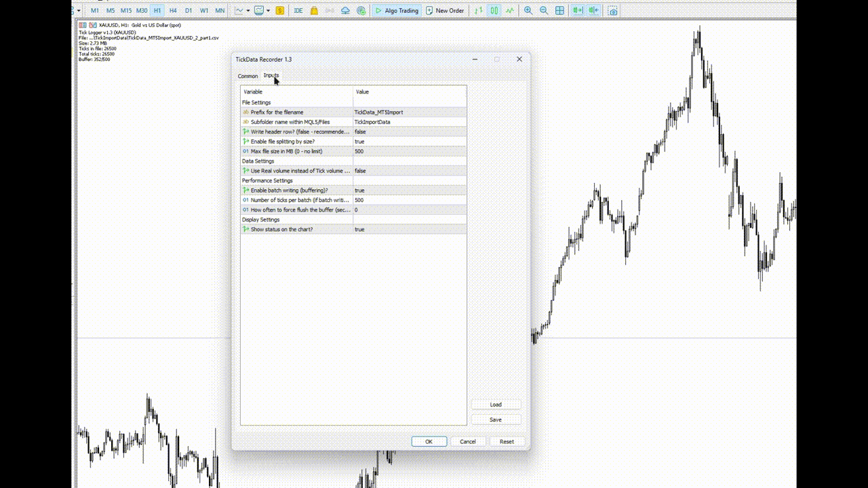This screenshot has width=868, height=488.
Task: Open the cloud VPS icon
Action: coord(345,11)
